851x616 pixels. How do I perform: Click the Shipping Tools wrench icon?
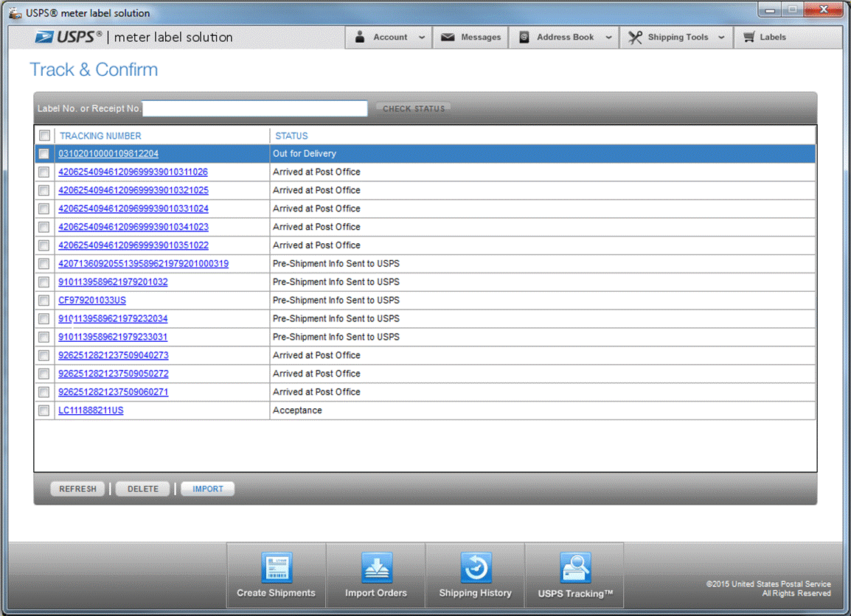(x=635, y=37)
